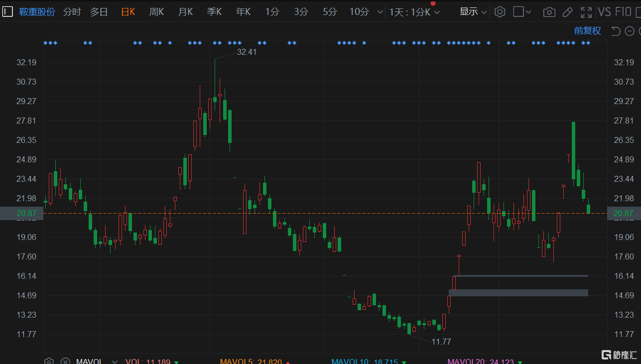Click the square window layout icon
This screenshot has width=641, height=364.
point(518,11)
